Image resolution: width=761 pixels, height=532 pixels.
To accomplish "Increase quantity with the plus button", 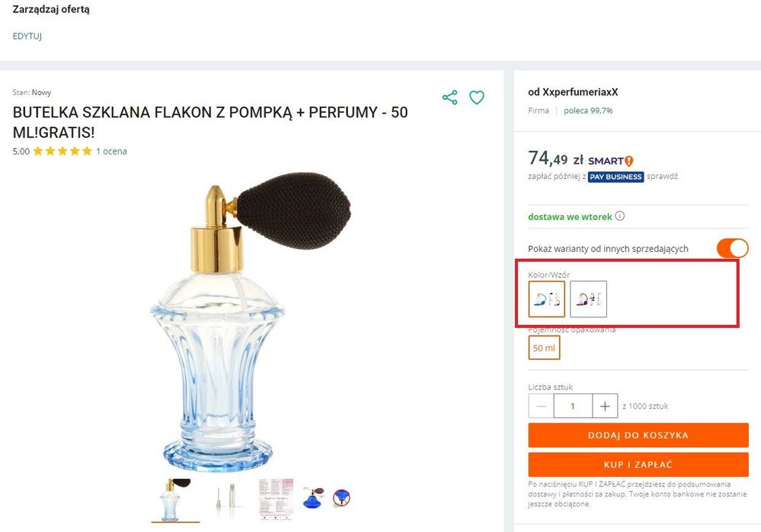I will (x=605, y=406).
